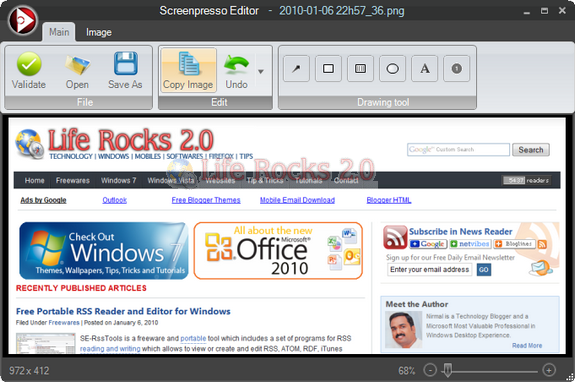The height and width of the screenshot is (382, 575).
Task: Select the striped highlight area tool
Action: pos(360,69)
